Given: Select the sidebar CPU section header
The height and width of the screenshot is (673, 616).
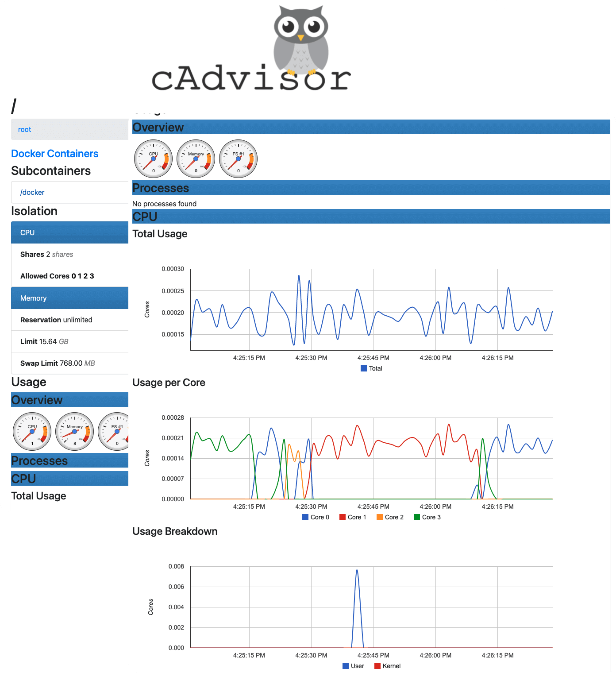Looking at the screenshot, I should click(69, 478).
